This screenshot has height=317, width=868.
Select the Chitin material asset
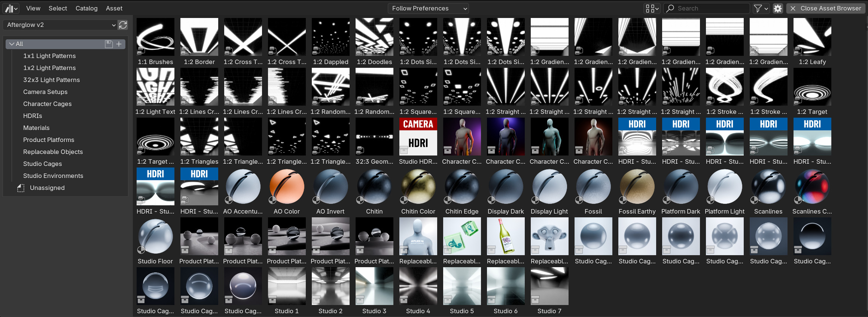[x=374, y=191]
